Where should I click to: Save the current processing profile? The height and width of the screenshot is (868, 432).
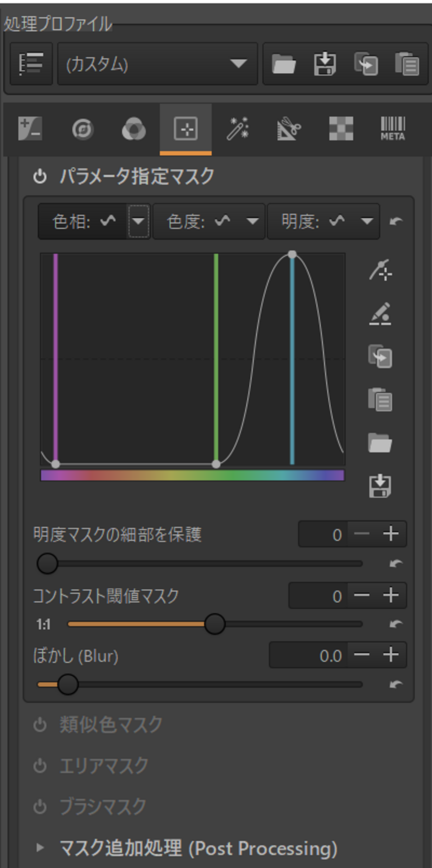point(325,64)
